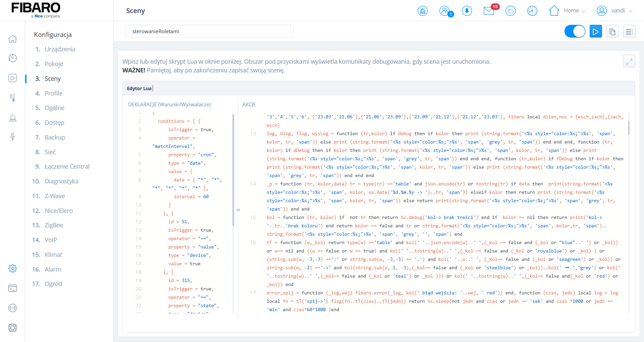644x342 pixels.
Task: Click the alarm siren icon in header
Action: [x=423, y=11]
